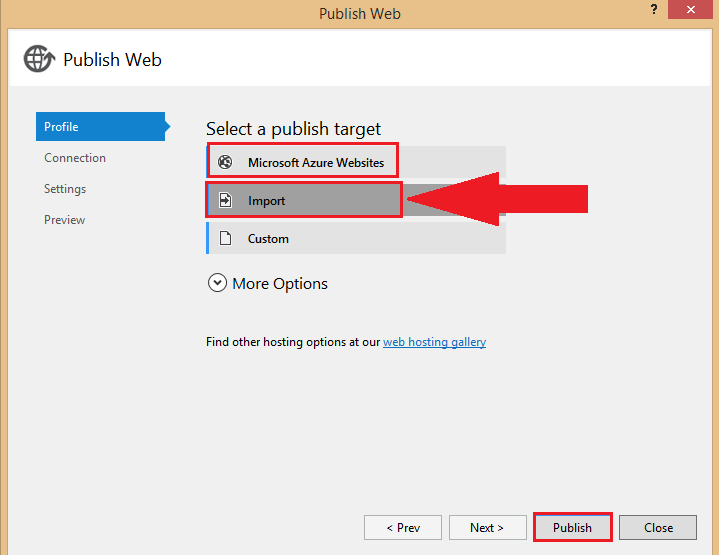Click the Azure Websites globe icon
This screenshot has height=555, width=719.
(x=225, y=162)
